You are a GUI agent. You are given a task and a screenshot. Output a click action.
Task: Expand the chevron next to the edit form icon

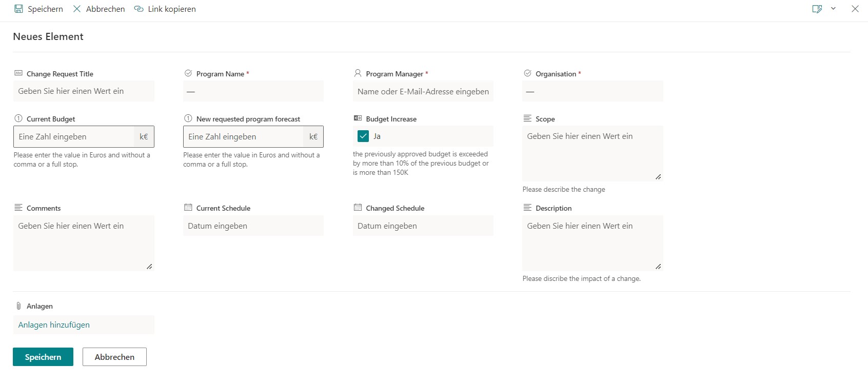pos(834,9)
